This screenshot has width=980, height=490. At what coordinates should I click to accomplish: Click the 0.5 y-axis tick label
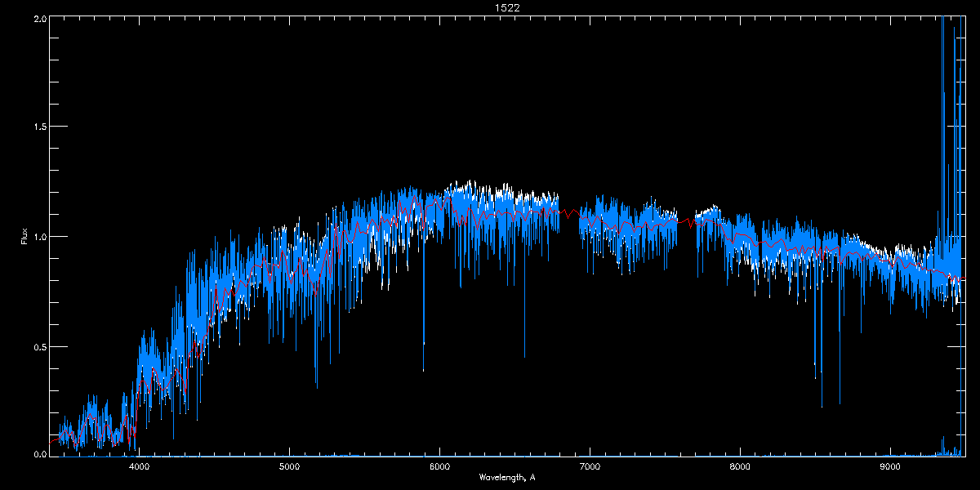click(x=39, y=346)
